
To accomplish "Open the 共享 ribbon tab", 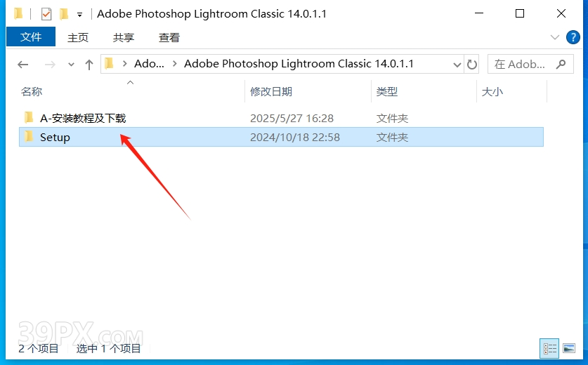I will [124, 37].
